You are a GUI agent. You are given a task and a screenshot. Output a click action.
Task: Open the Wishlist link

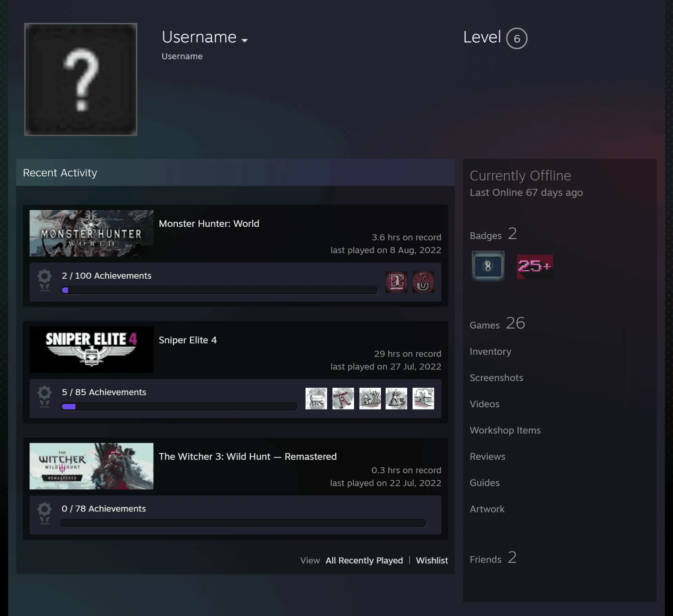coord(432,561)
